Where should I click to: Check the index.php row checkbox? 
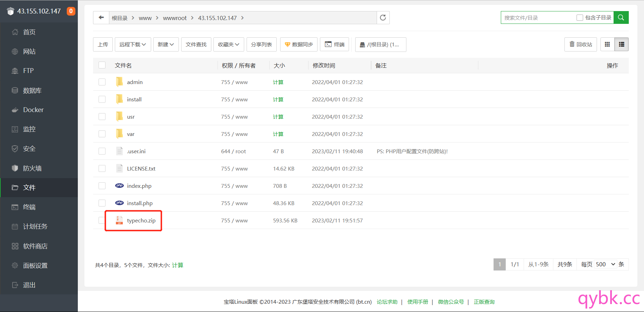tap(102, 186)
